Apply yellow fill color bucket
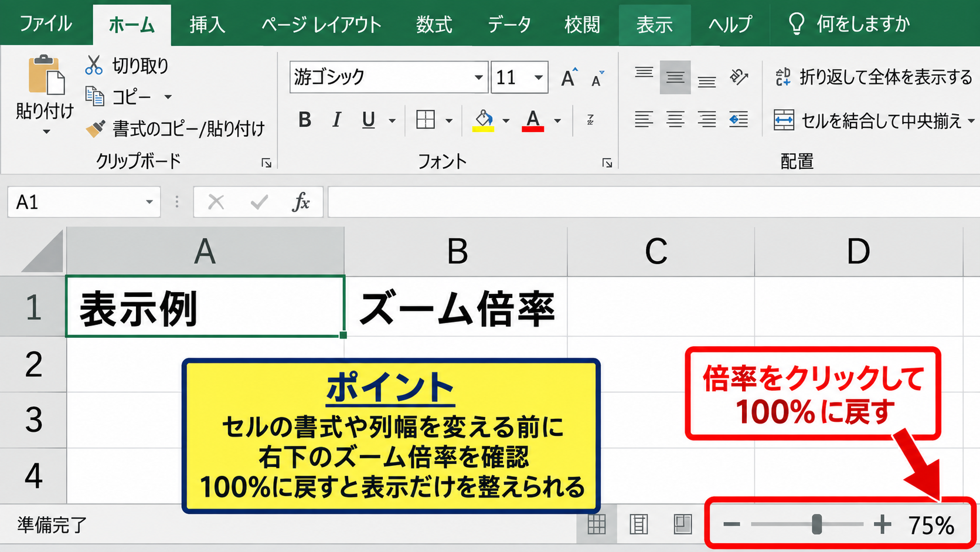The image size is (980, 552). click(484, 120)
